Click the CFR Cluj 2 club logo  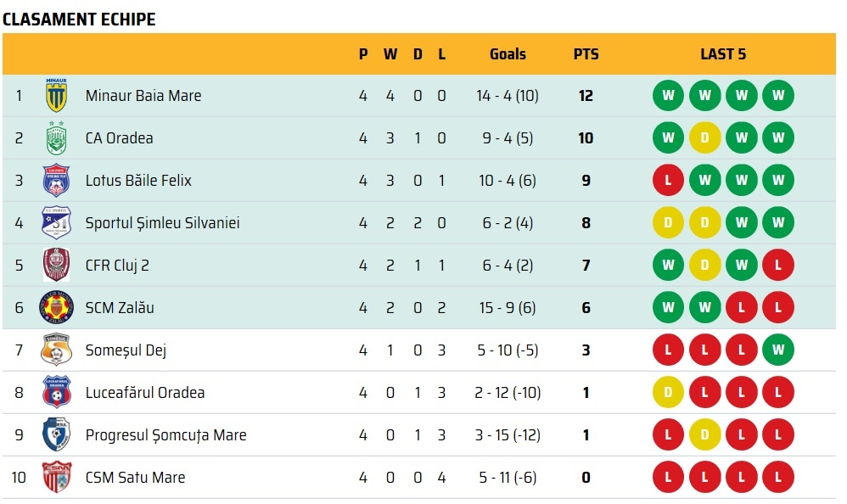56,266
